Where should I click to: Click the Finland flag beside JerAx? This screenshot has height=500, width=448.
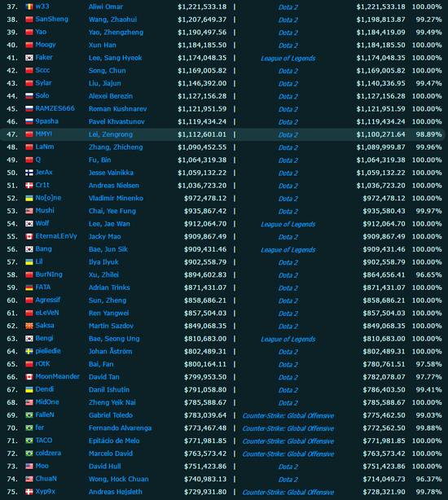(29, 173)
